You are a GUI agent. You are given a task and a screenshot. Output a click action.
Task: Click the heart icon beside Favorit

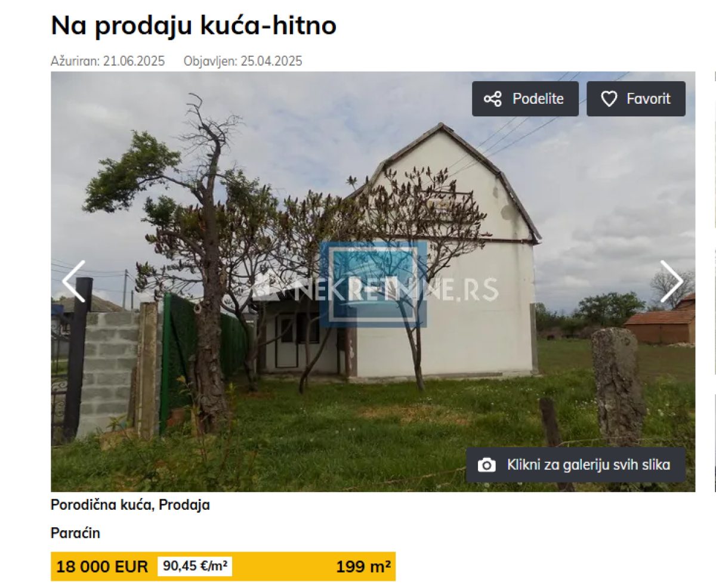[x=609, y=99]
